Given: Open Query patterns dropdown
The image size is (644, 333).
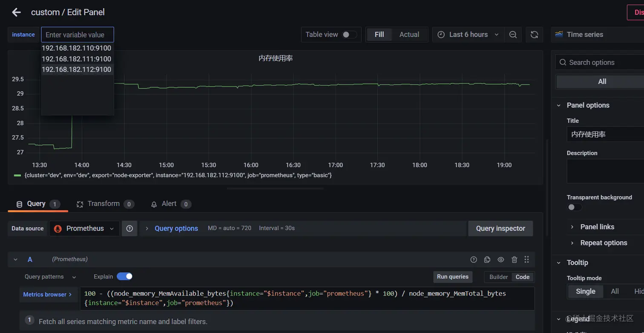Looking at the screenshot, I should 50,277.
